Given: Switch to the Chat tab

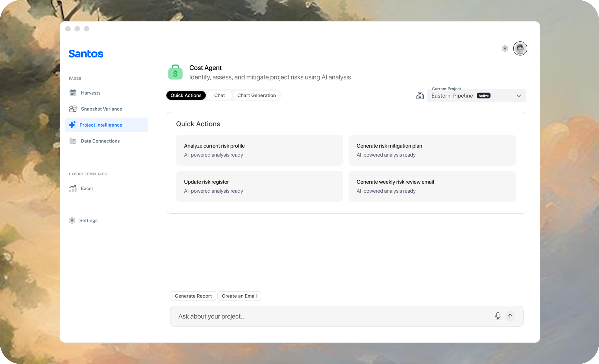Looking at the screenshot, I should 219,95.
